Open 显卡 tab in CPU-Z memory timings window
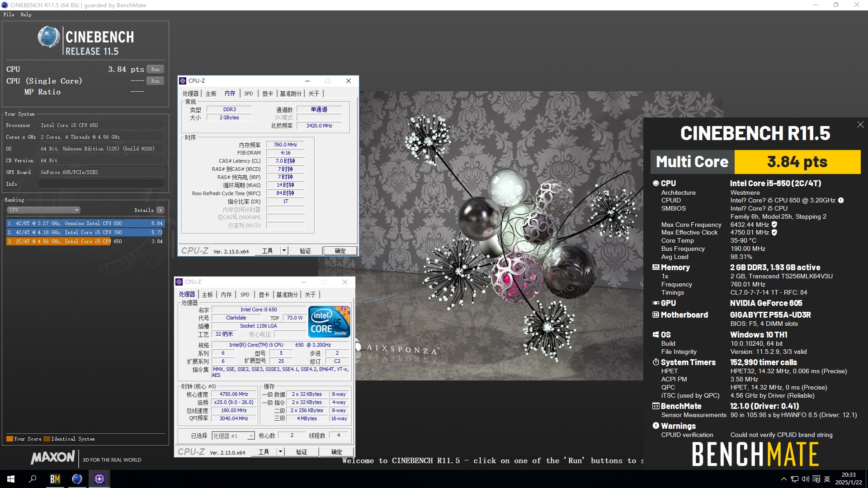Screen dimensions: 868x488 (268, 94)
